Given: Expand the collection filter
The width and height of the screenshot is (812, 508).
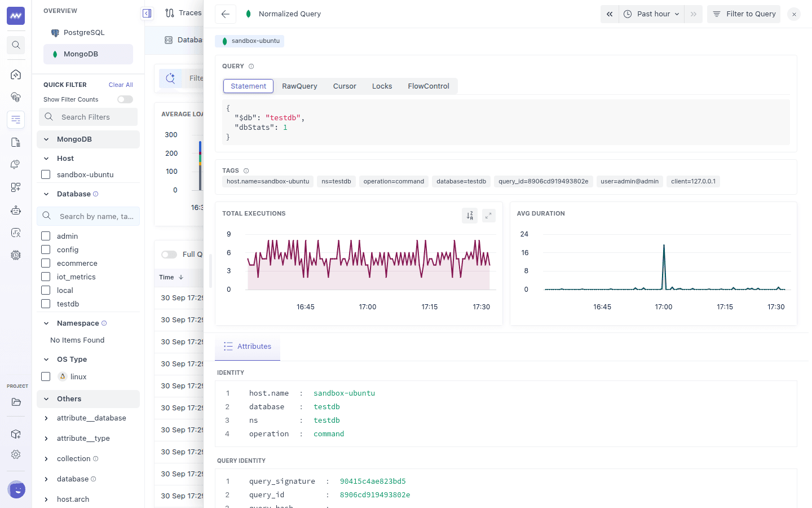Looking at the screenshot, I should (46, 459).
